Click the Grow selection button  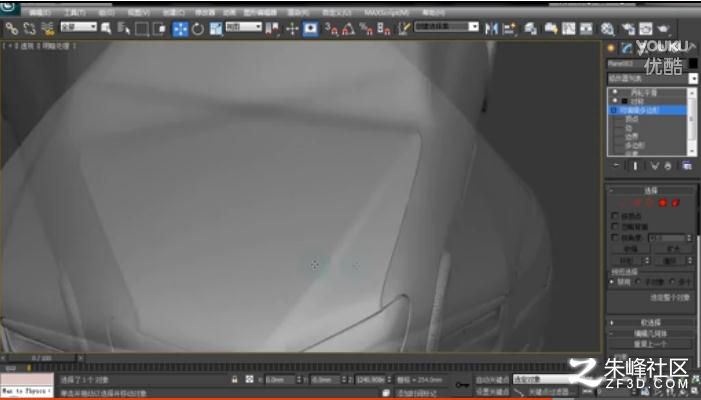[673, 249]
